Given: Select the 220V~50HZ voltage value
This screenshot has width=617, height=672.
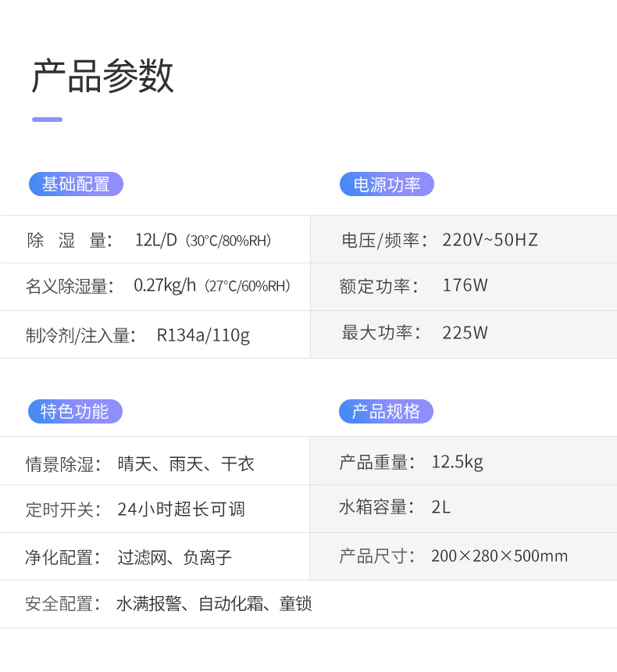Looking at the screenshot, I should (490, 240).
